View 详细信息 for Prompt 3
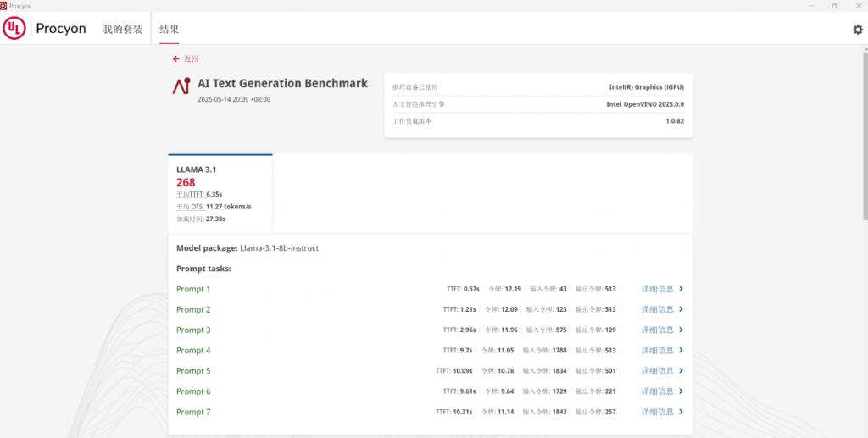The height and width of the screenshot is (438, 868). 658,330
